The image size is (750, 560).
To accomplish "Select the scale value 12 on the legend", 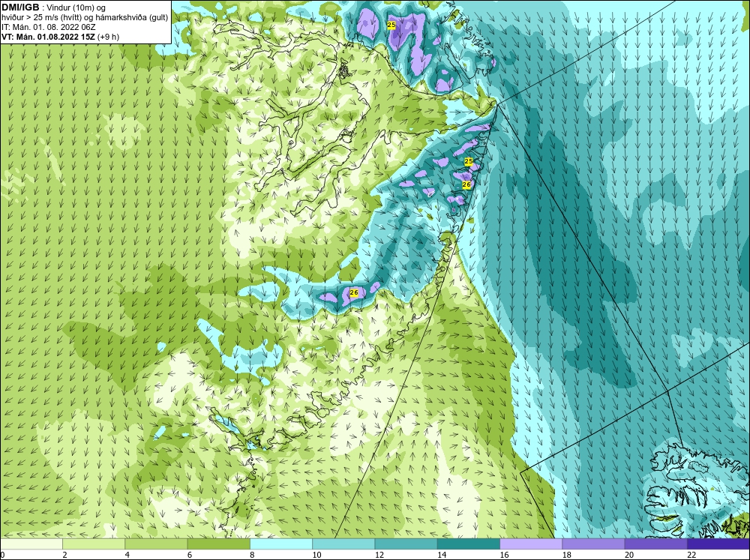I will (x=379, y=555).
